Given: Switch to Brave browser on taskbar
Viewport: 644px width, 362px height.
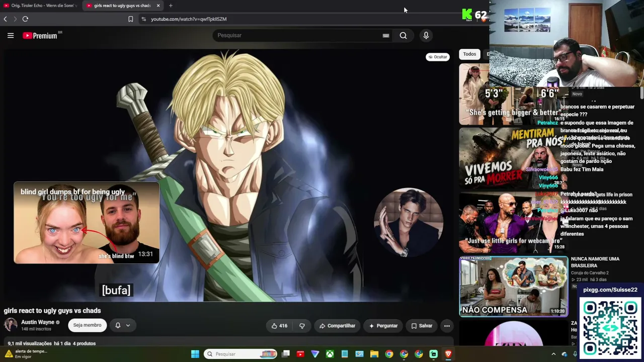Looking at the screenshot, I should pyautogui.click(x=448, y=354).
